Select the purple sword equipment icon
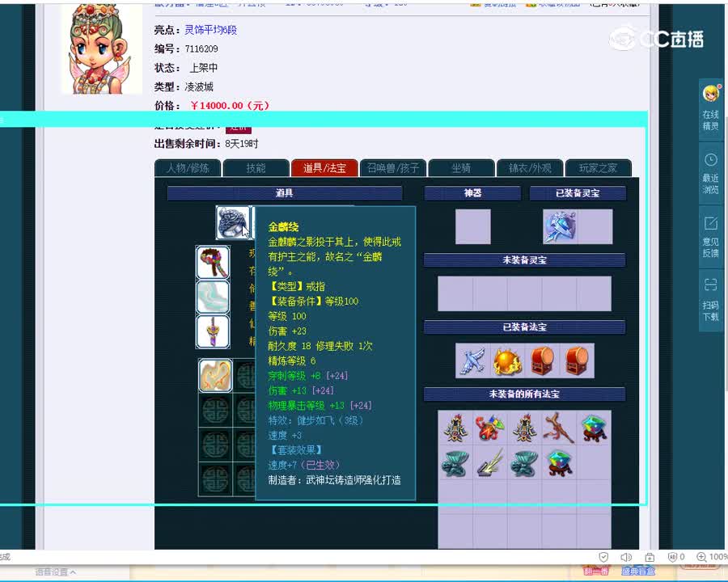Image resolution: width=728 pixels, height=582 pixels. tap(213, 331)
